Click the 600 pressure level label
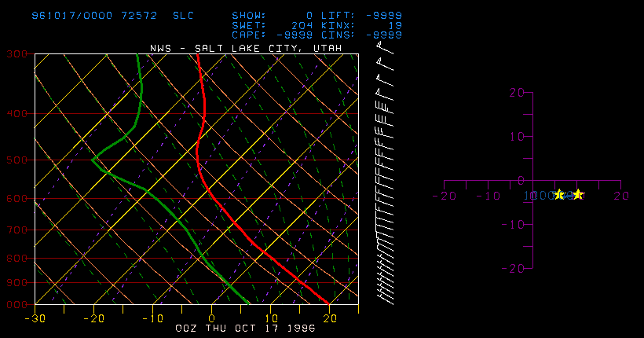 [16, 198]
